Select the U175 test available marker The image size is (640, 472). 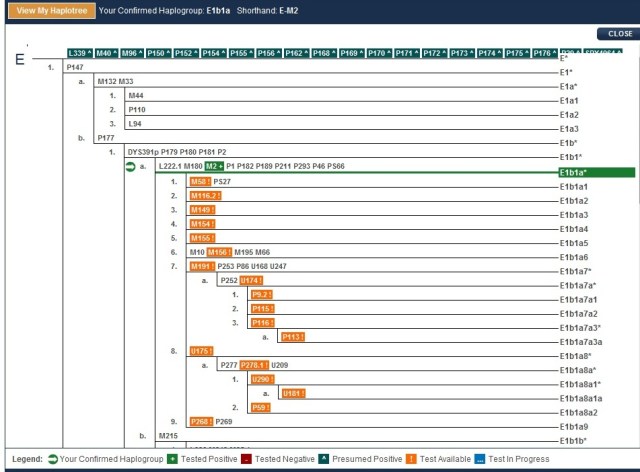202,351
